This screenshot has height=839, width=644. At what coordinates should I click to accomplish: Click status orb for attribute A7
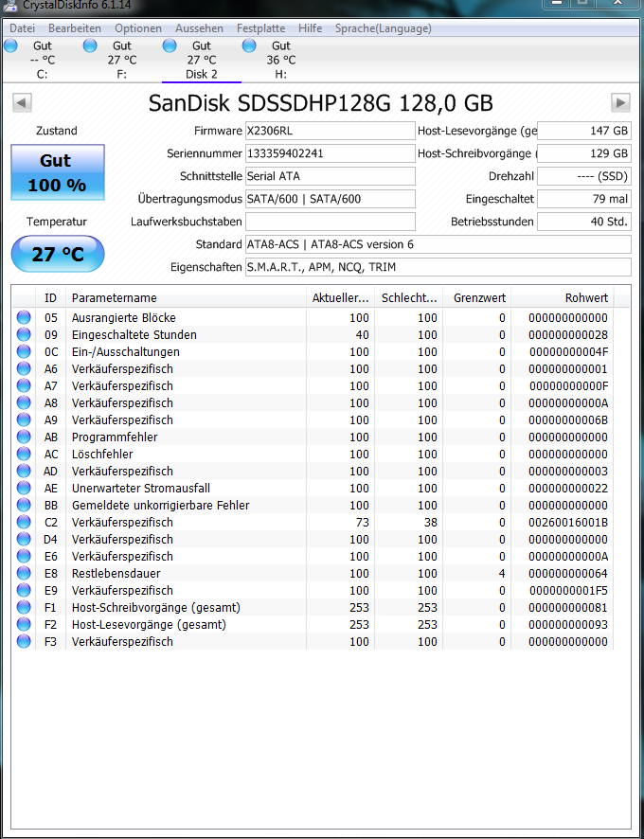coord(24,385)
